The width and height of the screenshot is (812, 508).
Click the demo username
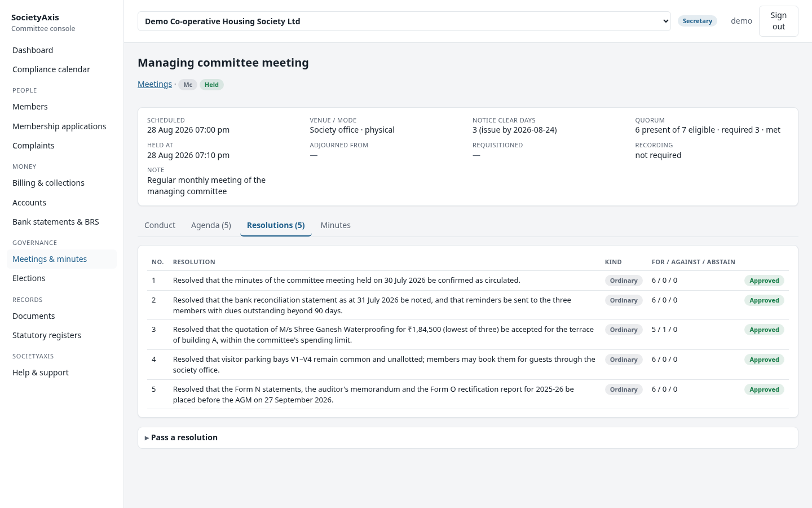pyautogui.click(x=742, y=21)
